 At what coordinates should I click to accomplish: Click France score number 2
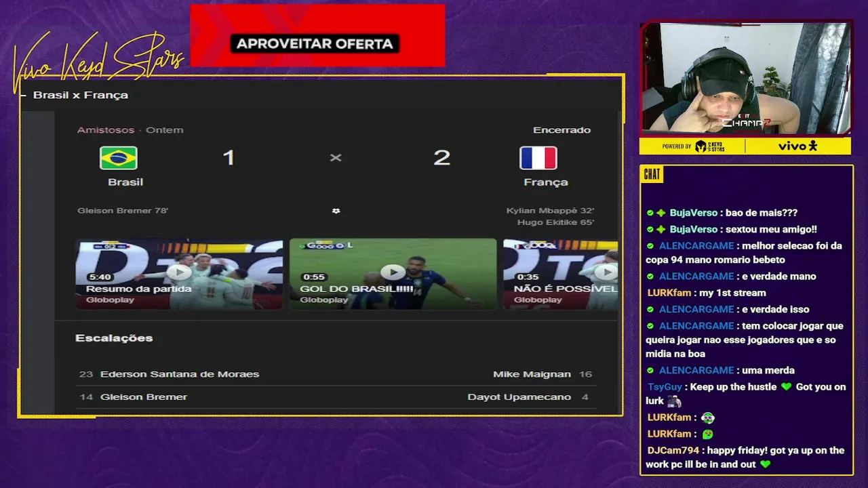pos(441,158)
